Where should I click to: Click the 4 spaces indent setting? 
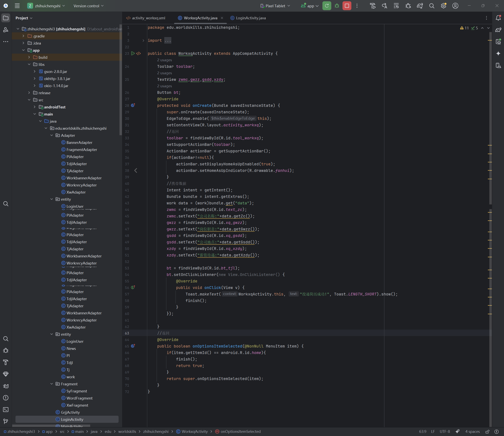coord(472,431)
